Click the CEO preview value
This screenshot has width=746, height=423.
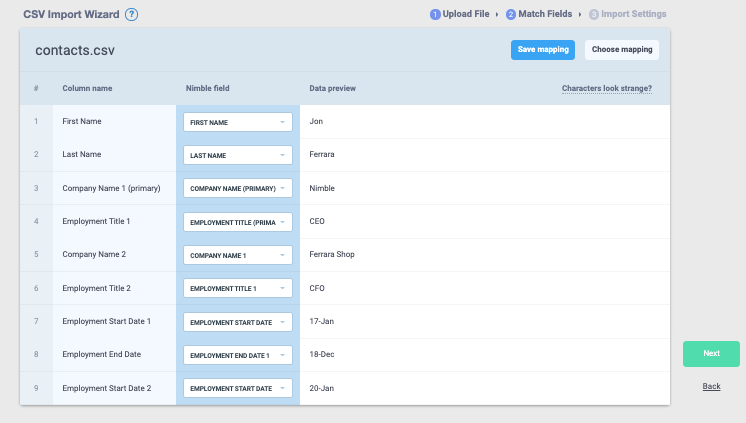click(x=317, y=221)
